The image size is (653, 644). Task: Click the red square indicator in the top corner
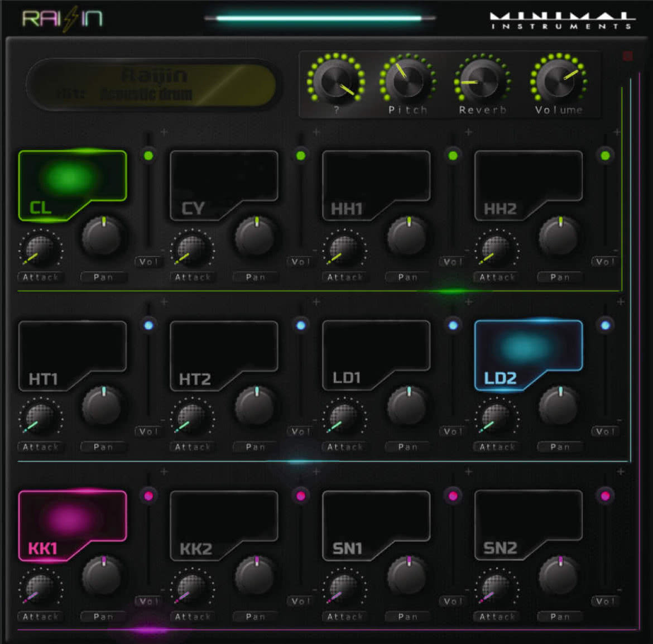627,56
